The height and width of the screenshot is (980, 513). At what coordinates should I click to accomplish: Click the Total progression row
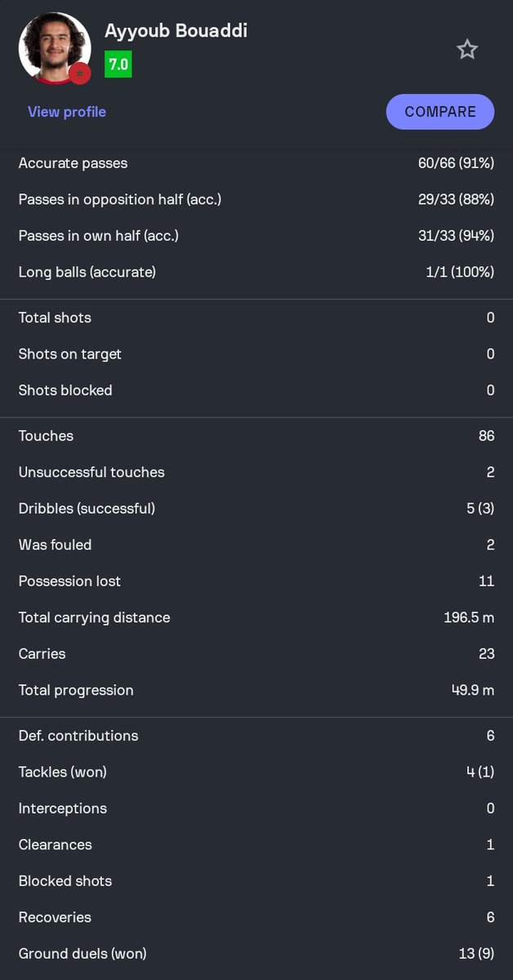tap(256, 690)
